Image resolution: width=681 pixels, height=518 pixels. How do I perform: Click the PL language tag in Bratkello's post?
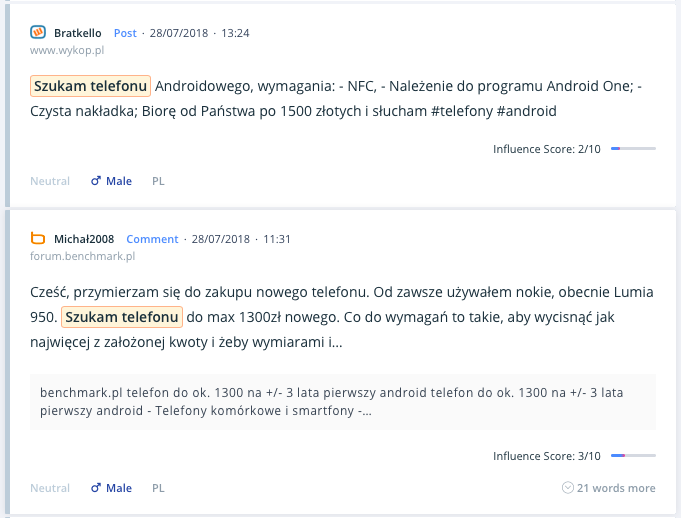[158, 182]
